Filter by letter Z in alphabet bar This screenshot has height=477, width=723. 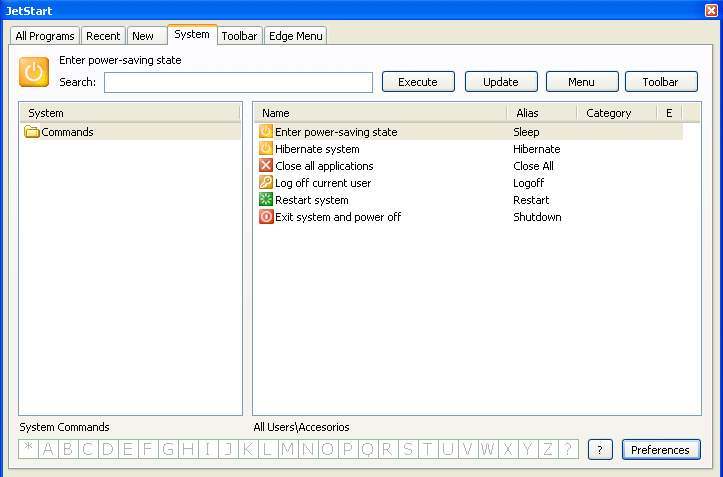pyautogui.click(x=547, y=449)
